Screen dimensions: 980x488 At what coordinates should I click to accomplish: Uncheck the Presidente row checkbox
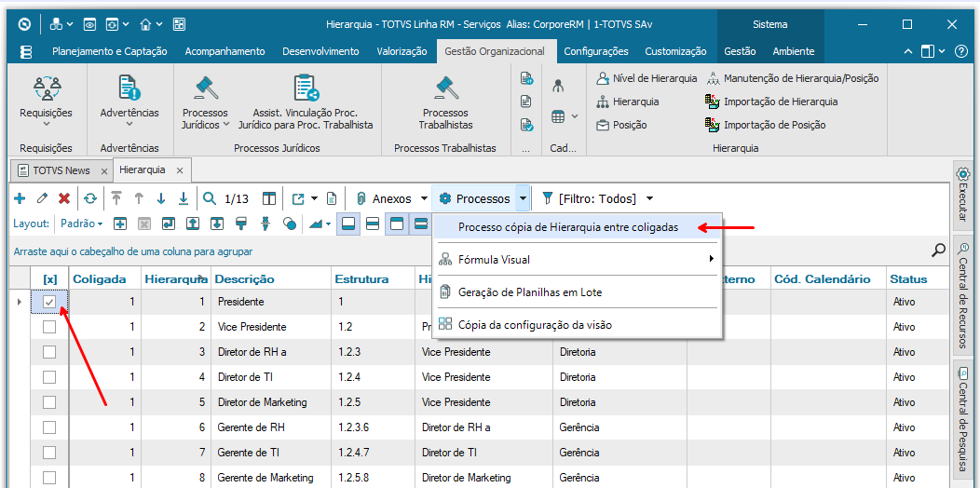click(49, 302)
